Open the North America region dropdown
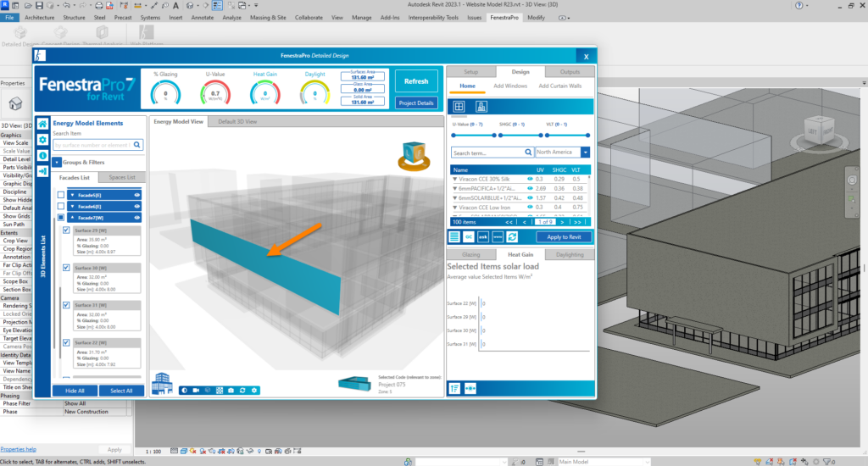The width and height of the screenshot is (868, 466). [x=585, y=153]
